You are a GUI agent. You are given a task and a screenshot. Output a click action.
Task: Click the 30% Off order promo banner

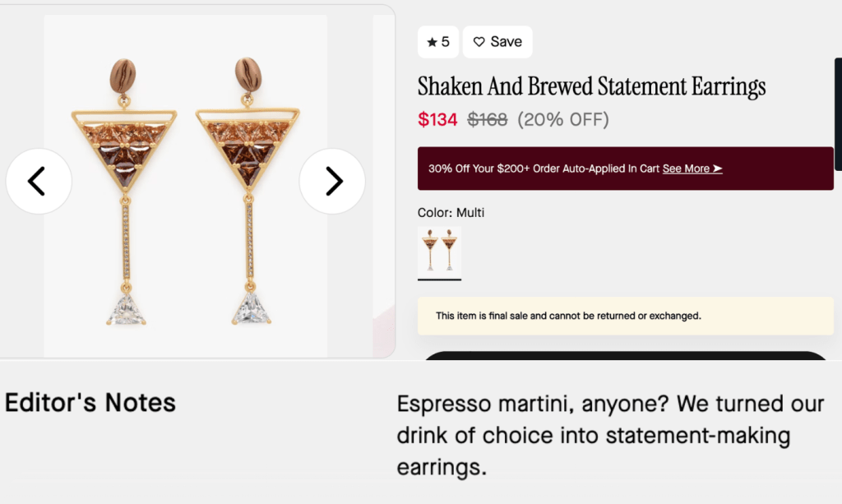coord(543,169)
